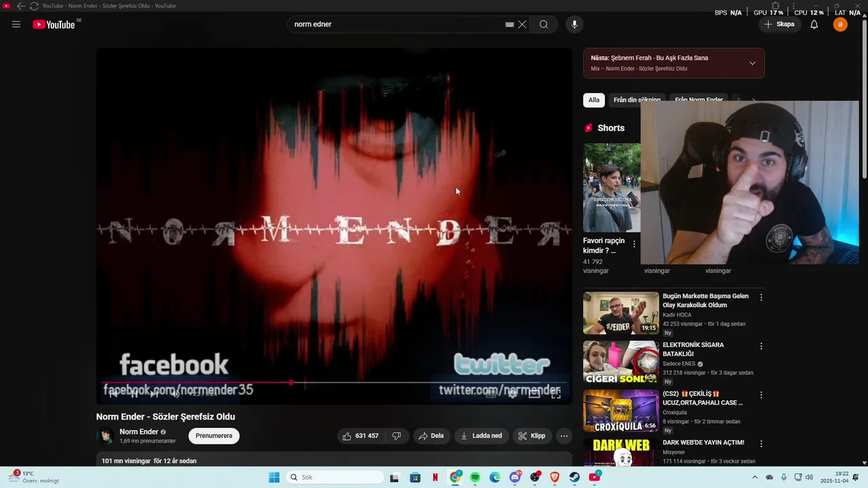The height and width of the screenshot is (488, 868).
Task: Open the 'ELEKTRONİK SİGARA BATAKLIĞI' video title
Action: pyautogui.click(x=693, y=349)
